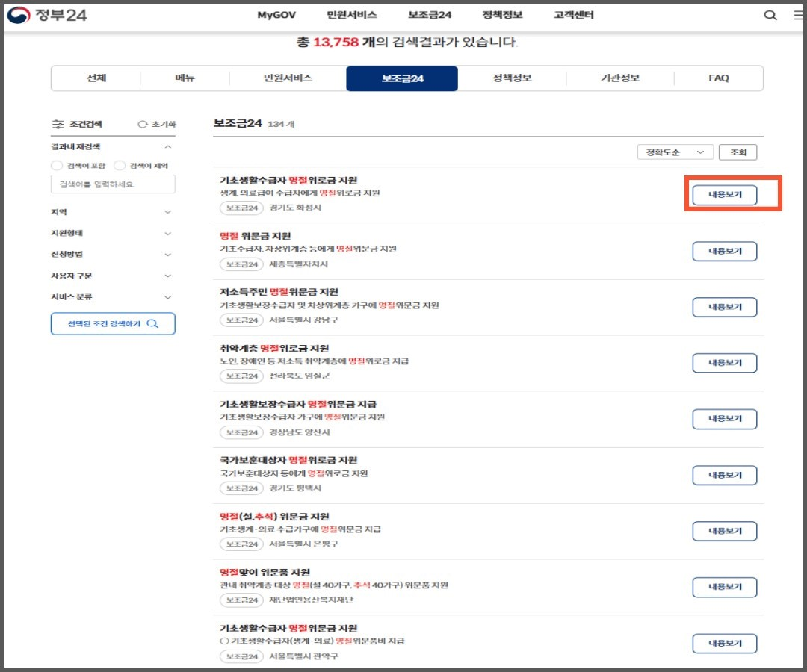This screenshot has height=672, width=807.
Task: Expand the 지역 filter
Action: click(168, 212)
